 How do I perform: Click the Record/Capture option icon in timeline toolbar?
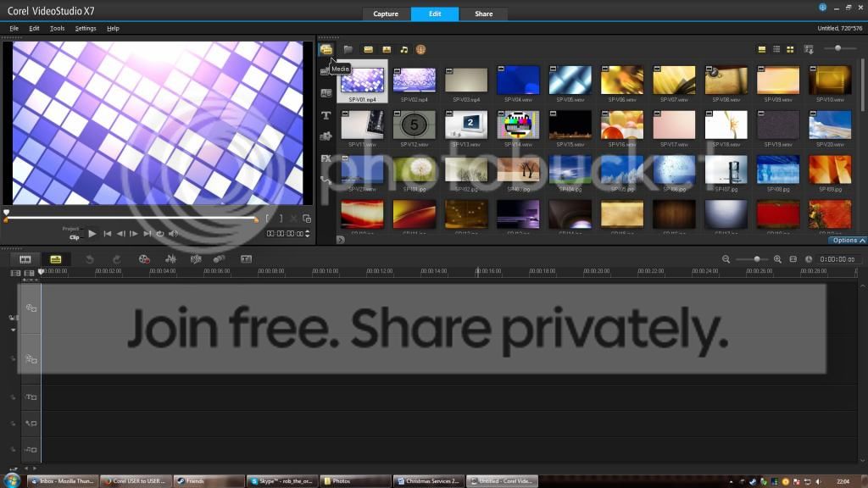point(144,259)
